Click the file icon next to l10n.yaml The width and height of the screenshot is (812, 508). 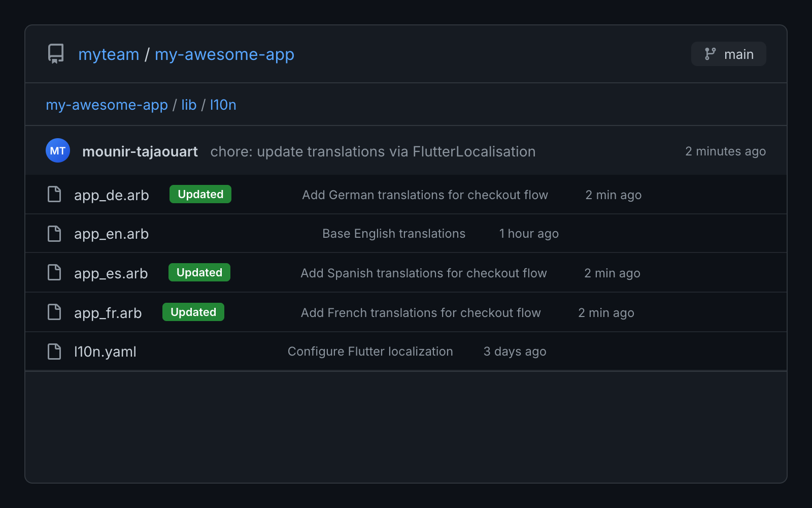(x=54, y=351)
